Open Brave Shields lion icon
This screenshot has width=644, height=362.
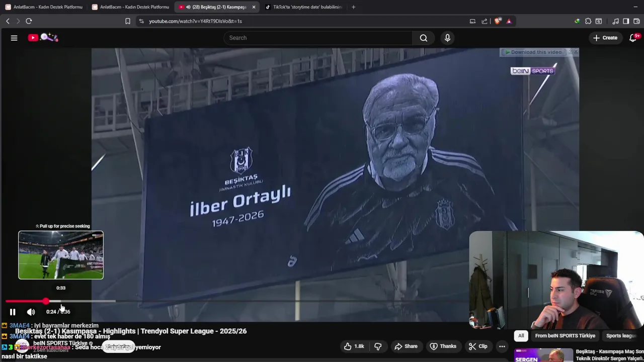pos(498,21)
